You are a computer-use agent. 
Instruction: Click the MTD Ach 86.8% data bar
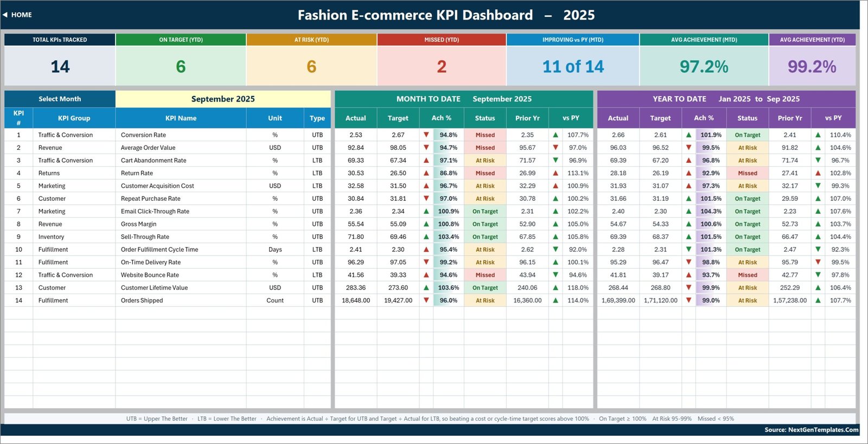click(448, 173)
